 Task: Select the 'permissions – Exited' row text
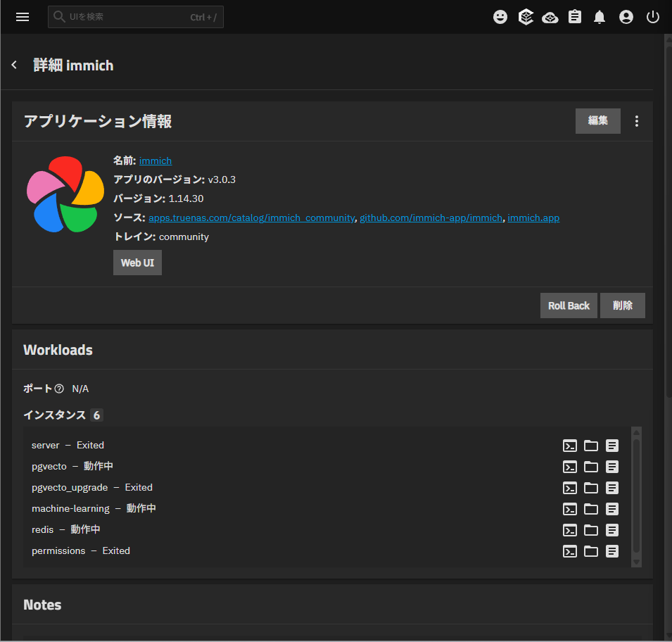click(81, 550)
